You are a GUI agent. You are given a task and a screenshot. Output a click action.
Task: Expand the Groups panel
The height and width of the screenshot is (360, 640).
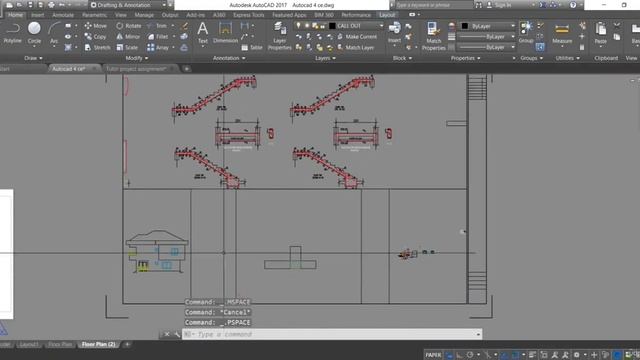point(531,58)
